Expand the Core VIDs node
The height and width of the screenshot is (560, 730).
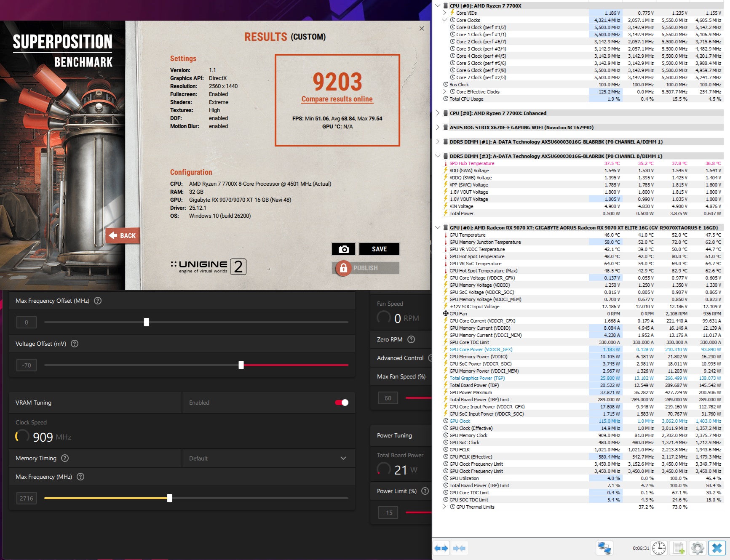click(x=444, y=13)
